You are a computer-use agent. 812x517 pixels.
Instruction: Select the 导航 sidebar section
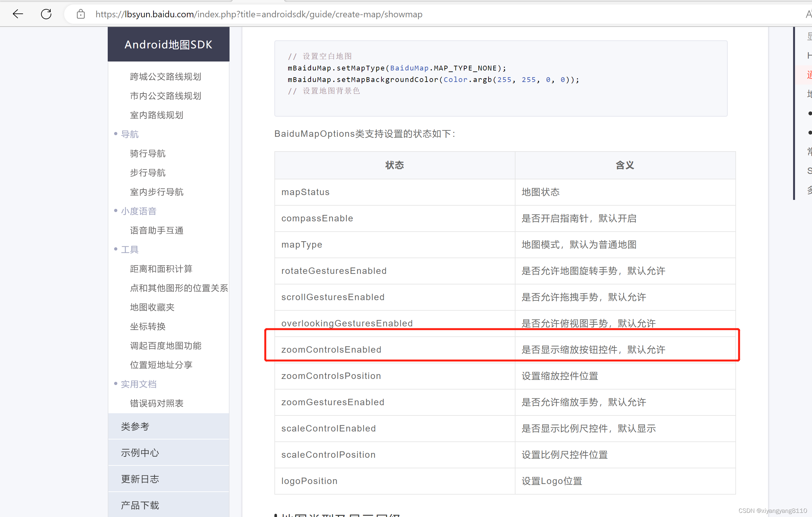pos(130,134)
